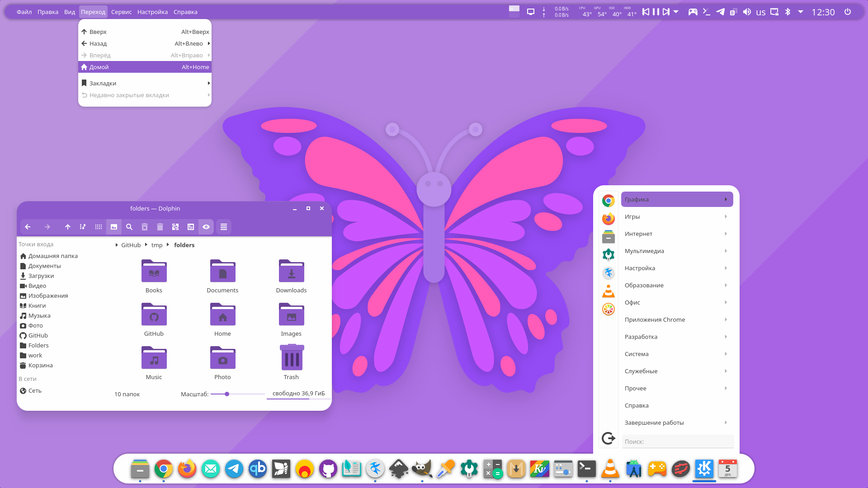Expand the Интернет category in launcher
Screen dimensions: 868x488
coord(677,234)
